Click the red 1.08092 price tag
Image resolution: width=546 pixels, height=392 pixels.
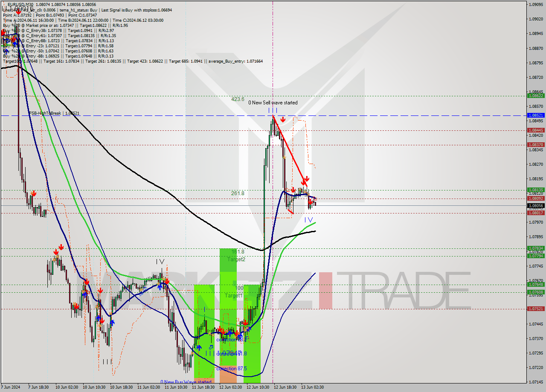tap(536, 199)
